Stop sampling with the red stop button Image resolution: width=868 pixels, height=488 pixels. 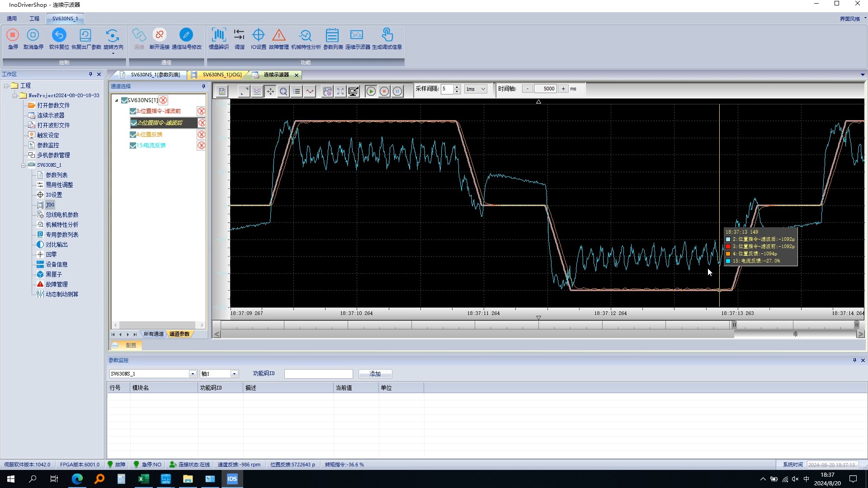coord(384,92)
